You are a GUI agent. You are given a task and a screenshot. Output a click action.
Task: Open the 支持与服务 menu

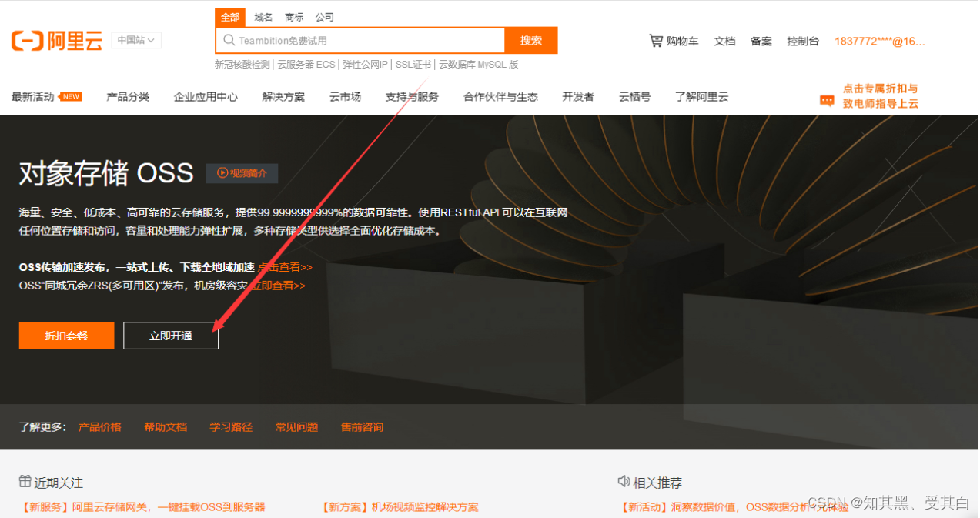tap(412, 97)
